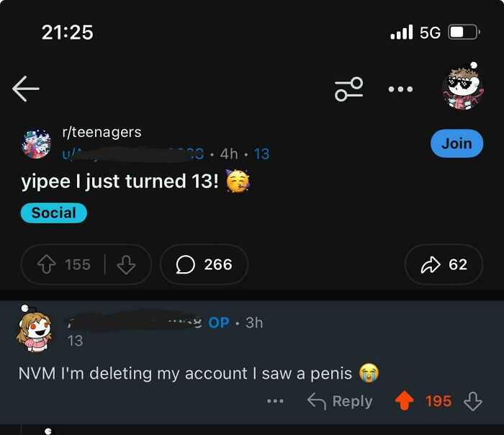Join the r/teenagers community

click(x=456, y=143)
